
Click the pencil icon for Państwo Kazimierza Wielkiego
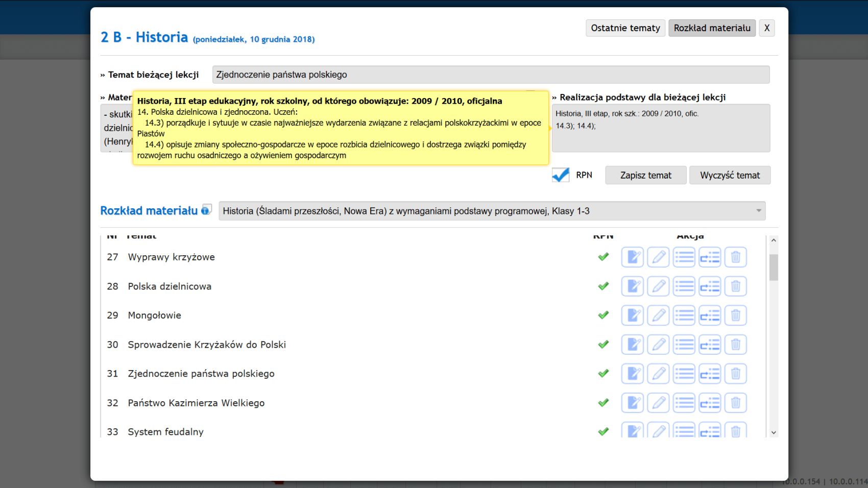point(658,403)
